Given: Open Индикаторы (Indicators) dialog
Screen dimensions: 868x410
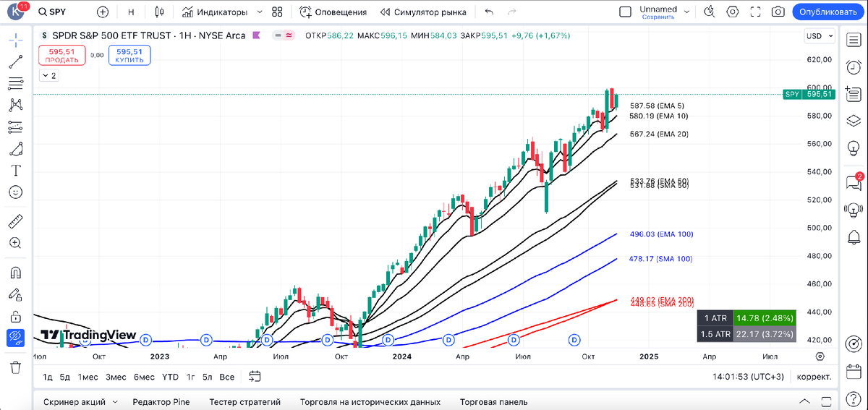Looking at the screenshot, I should (215, 12).
